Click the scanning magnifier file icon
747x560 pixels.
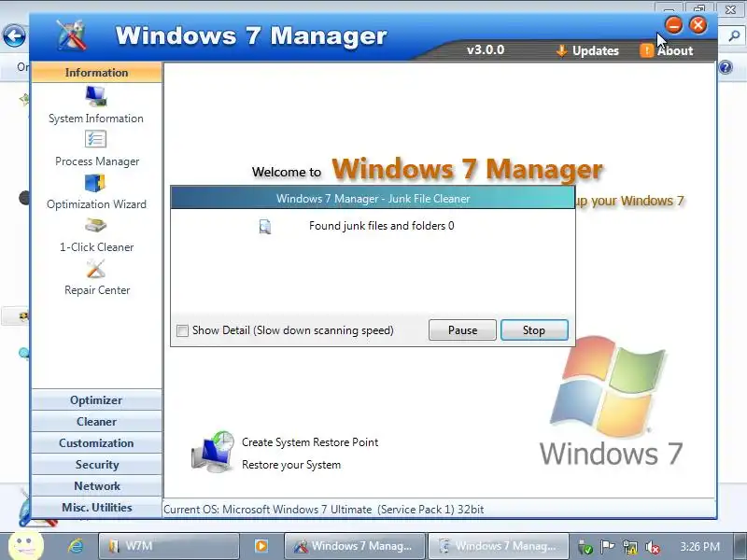tap(265, 227)
